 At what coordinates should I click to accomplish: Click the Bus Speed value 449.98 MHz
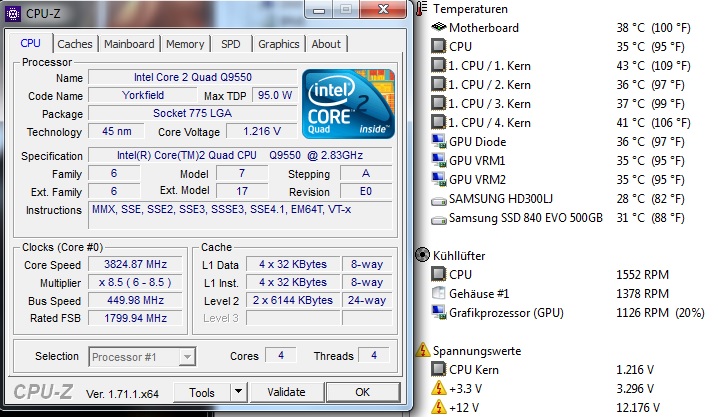pyautogui.click(x=135, y=300)
